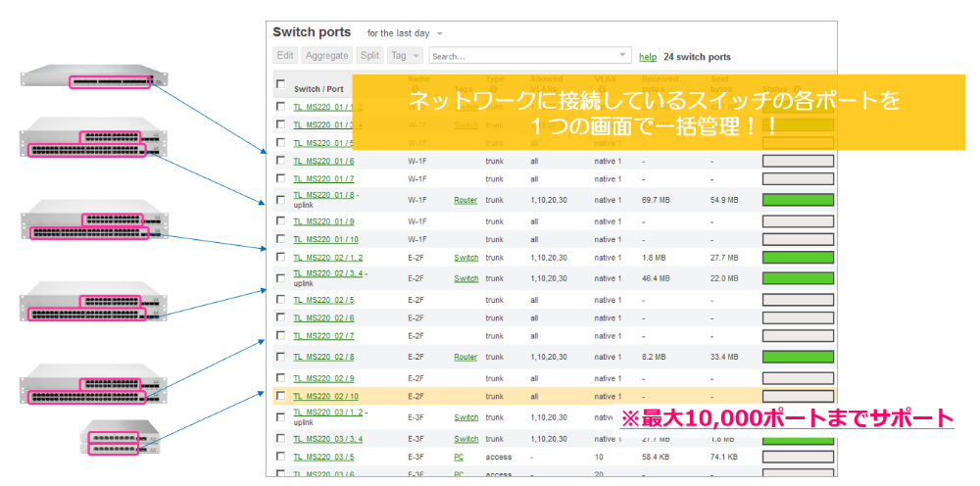
Task: Tick the checkbox for TL_MS220_01 / 9
Action: coord(280,221)
